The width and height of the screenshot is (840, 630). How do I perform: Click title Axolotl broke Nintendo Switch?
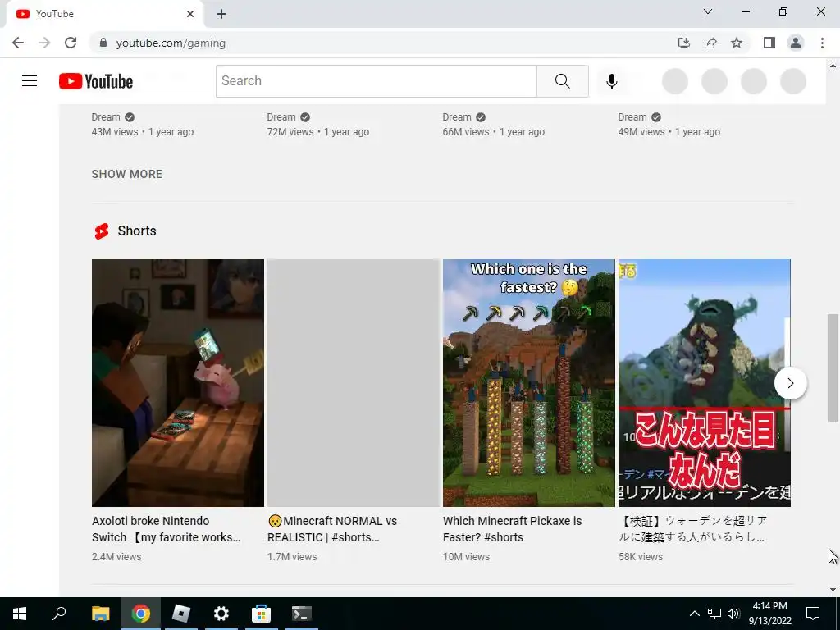click(x=166, y=529)
